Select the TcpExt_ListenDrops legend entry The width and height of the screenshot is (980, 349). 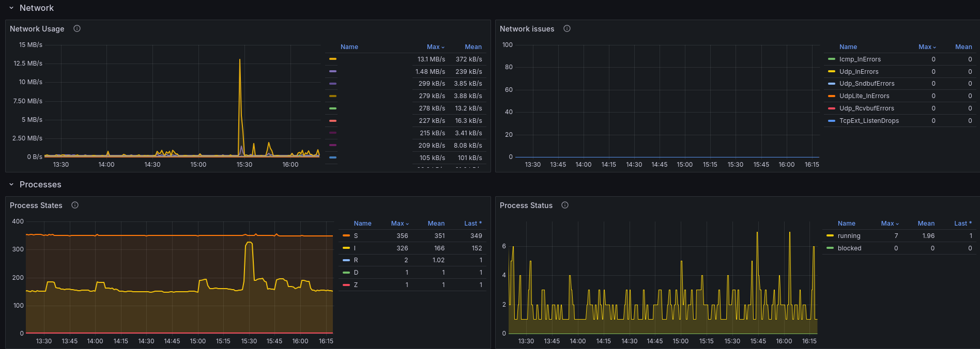[x=869, y=120]
